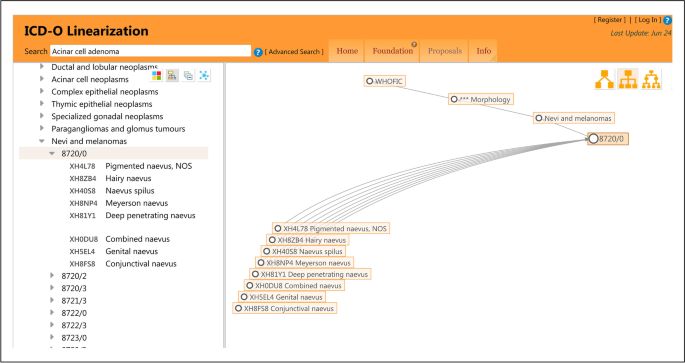Image resolution: width=685 pixels, height=363 pixels.
Task: Select 8723/0 in tree
Action: tap(74, 338)
